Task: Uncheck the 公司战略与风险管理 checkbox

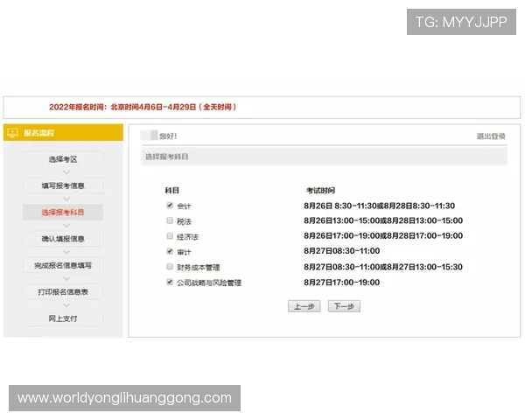Action: [x=170, y=282]
